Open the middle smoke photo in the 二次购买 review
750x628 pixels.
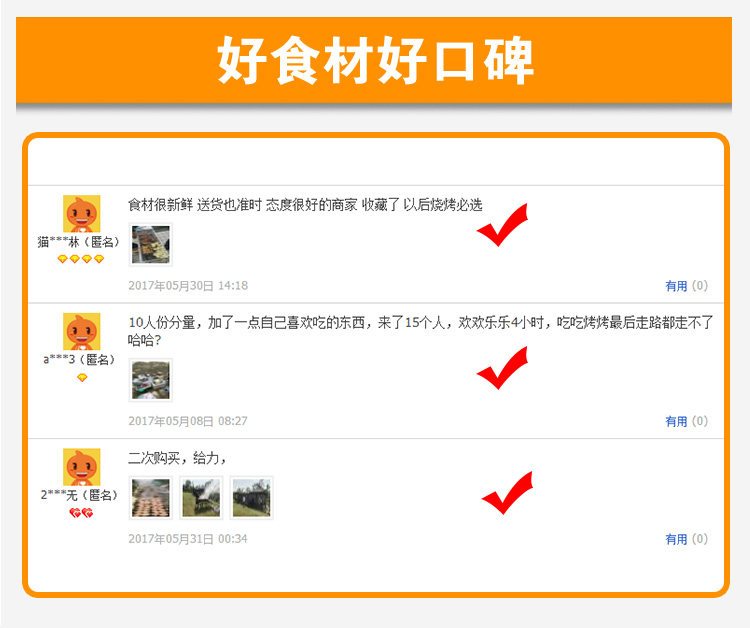201,497
